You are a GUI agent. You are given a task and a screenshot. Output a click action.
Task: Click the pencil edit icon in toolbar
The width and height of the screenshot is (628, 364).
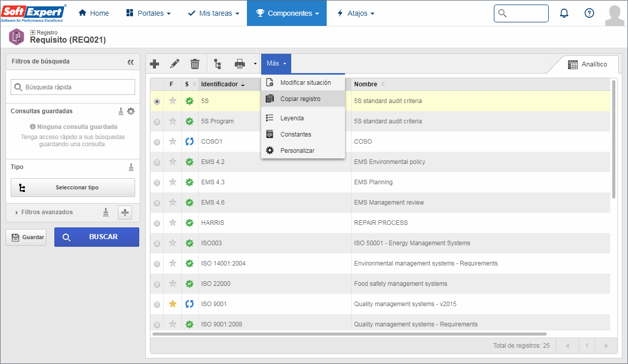[x=175, y=64]
